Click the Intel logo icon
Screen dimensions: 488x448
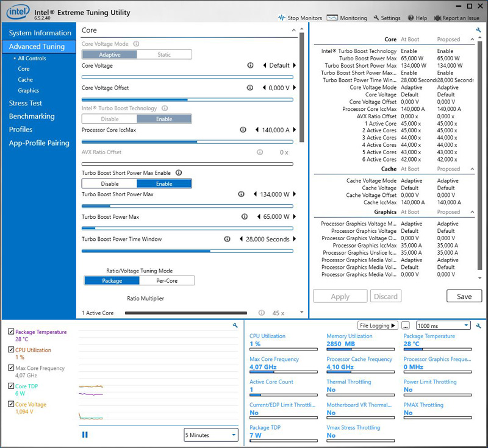pyautogui.click(x=18, y=12)
